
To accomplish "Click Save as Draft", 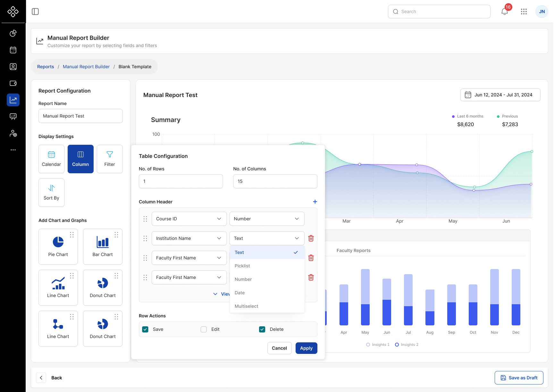I will (519, 378).
